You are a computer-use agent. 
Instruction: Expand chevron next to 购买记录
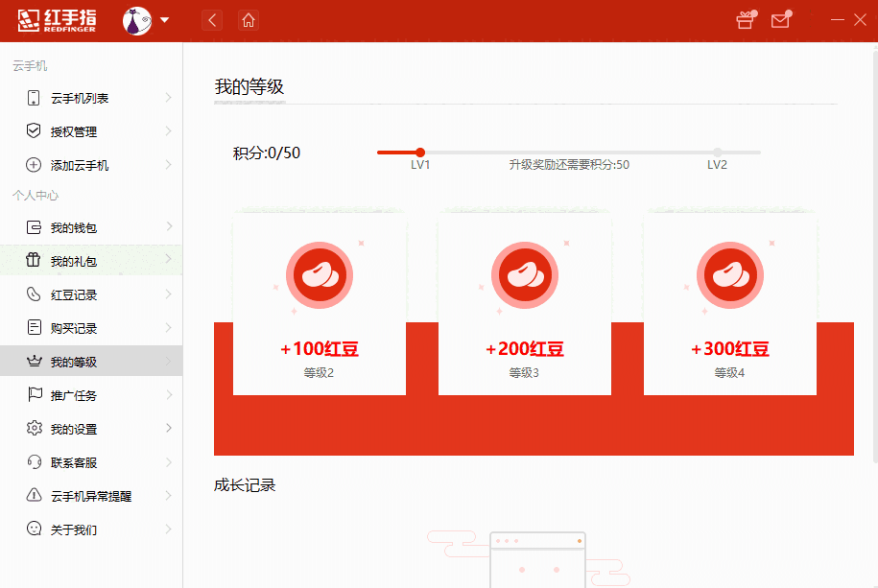(168, 328)
